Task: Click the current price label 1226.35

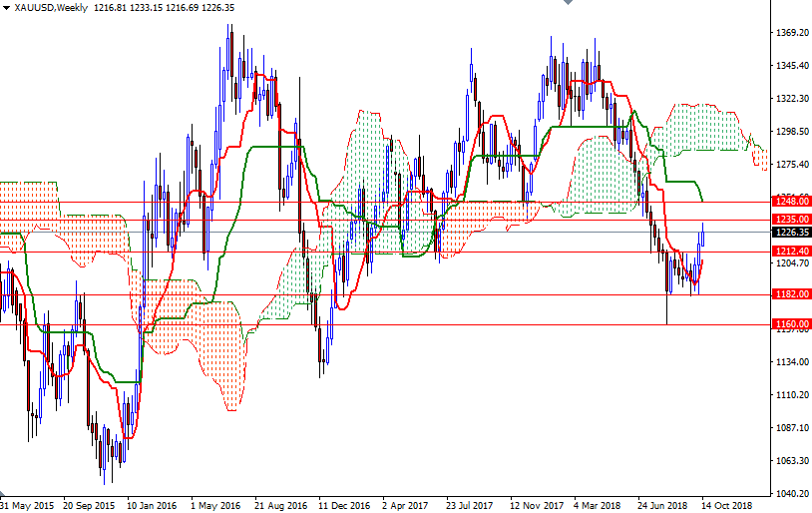Action: (x=791, y=233)
